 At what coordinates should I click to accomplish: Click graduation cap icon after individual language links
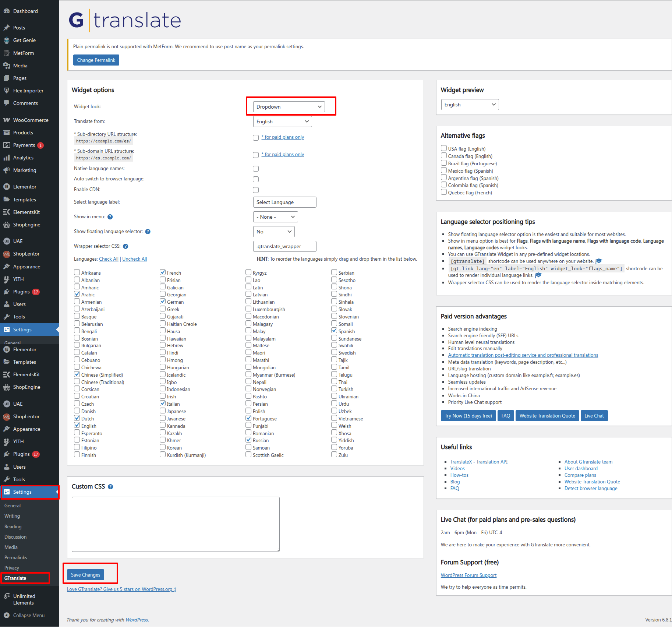pos(538,275)
